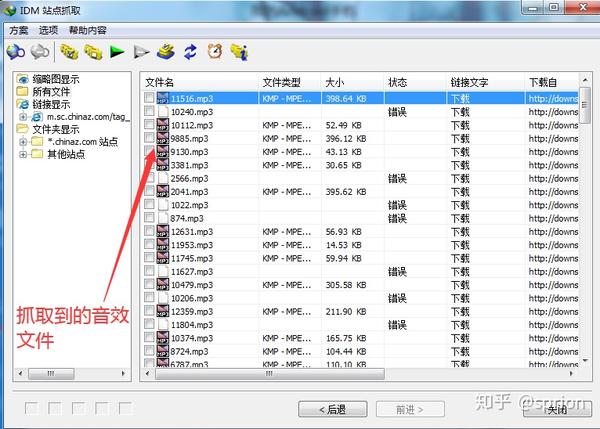The height and width of the screenshot is (429, 600).
Task: Click the globe new project toolbar icon
Action: [16, 52]
